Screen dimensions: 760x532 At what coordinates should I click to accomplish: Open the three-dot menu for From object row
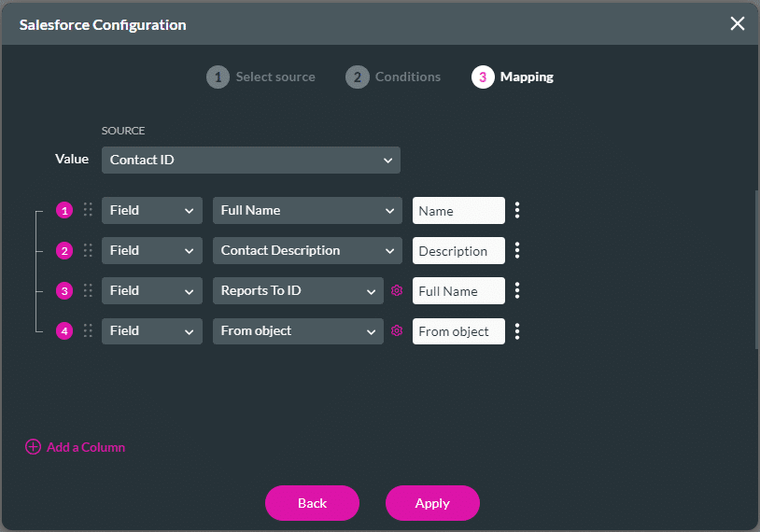click(x=517, y=331)
